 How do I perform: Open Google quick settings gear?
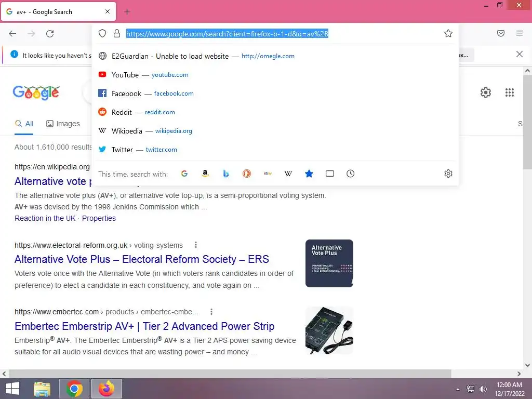point(486,92)
